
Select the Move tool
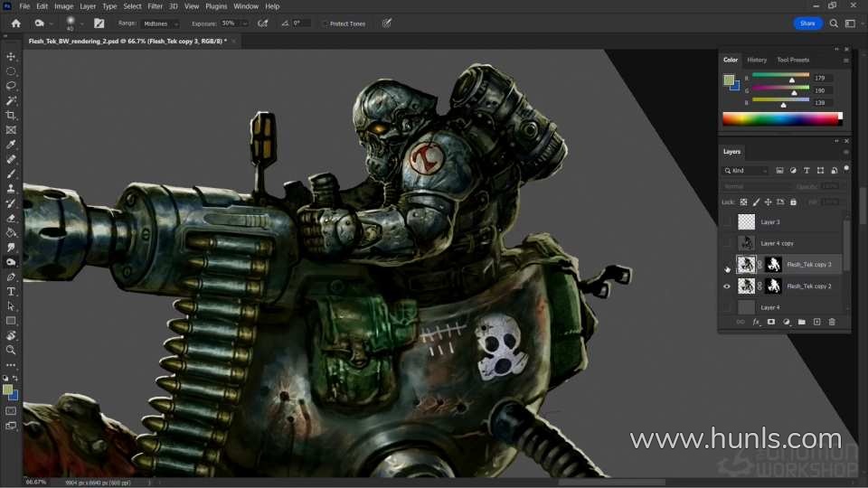point(11,56)
